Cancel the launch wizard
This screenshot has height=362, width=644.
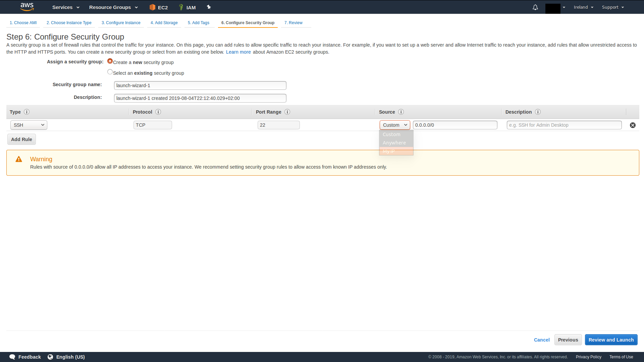click(542, 340)
